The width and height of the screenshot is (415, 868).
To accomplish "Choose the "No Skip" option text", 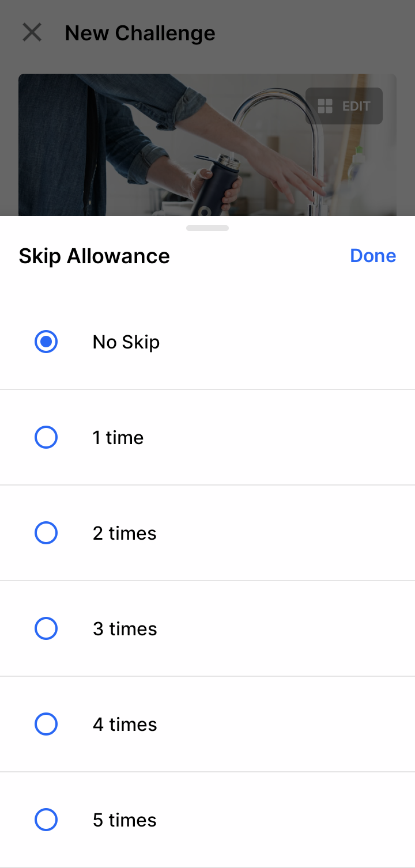I will (x=126, y=342).
